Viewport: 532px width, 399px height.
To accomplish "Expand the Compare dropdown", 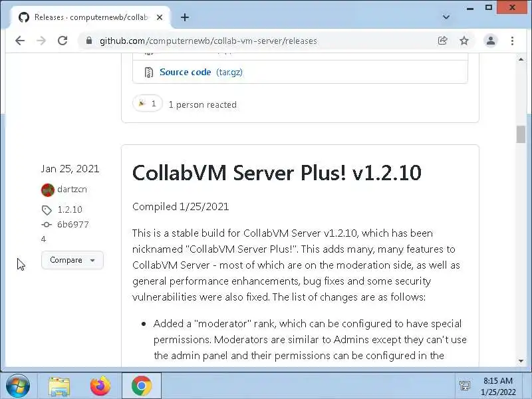I will [x=72, y=260].
